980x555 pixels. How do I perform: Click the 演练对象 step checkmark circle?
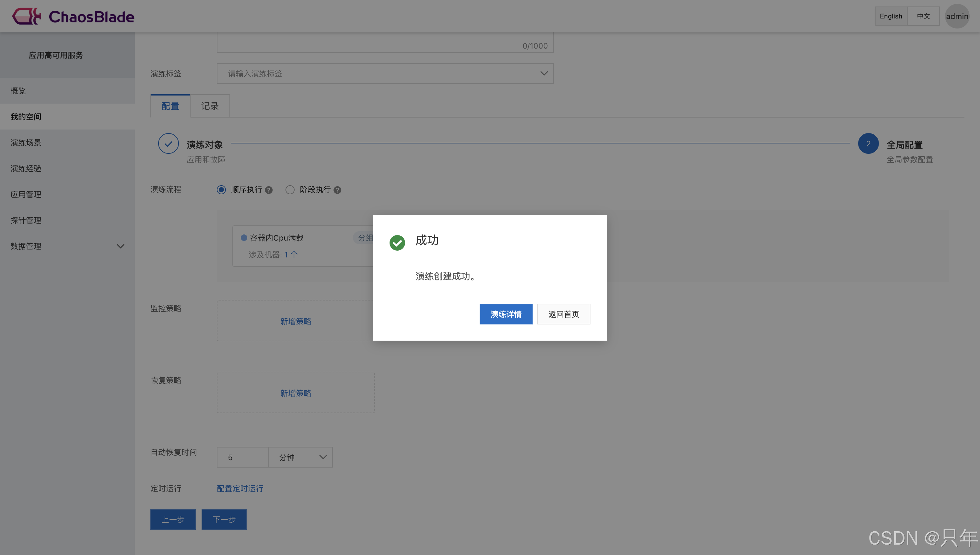click(168, 144)
